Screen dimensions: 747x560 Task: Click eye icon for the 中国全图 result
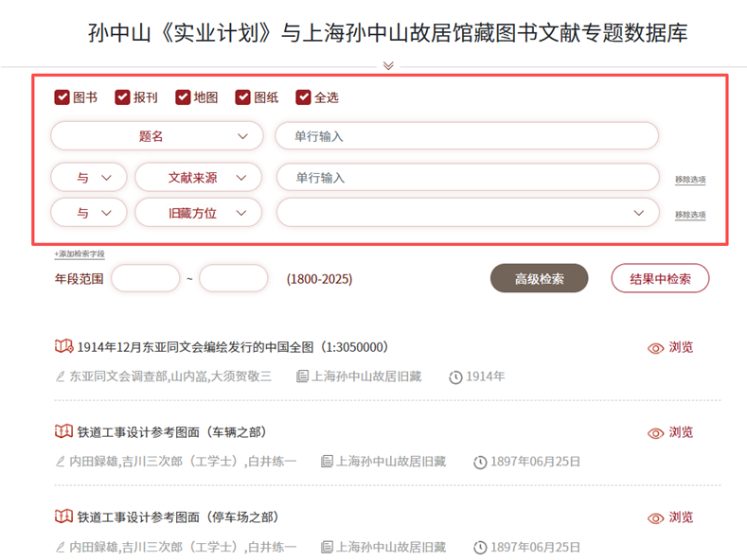655,348
